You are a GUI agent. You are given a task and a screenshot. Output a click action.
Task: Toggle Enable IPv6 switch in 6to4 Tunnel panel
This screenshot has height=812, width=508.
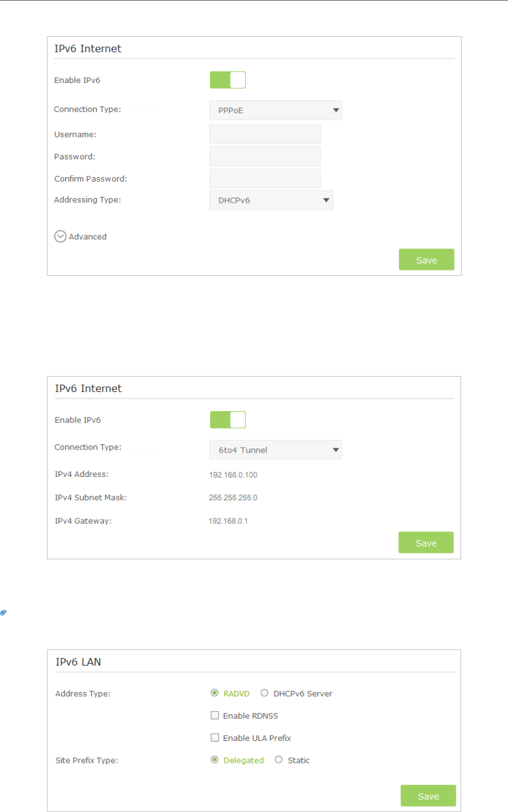227,419
